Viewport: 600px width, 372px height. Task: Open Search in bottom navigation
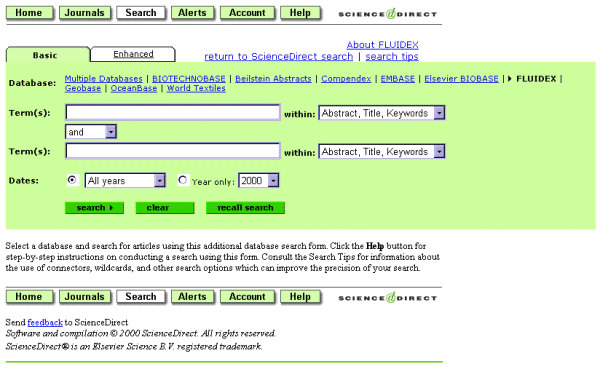click(141, 297)
